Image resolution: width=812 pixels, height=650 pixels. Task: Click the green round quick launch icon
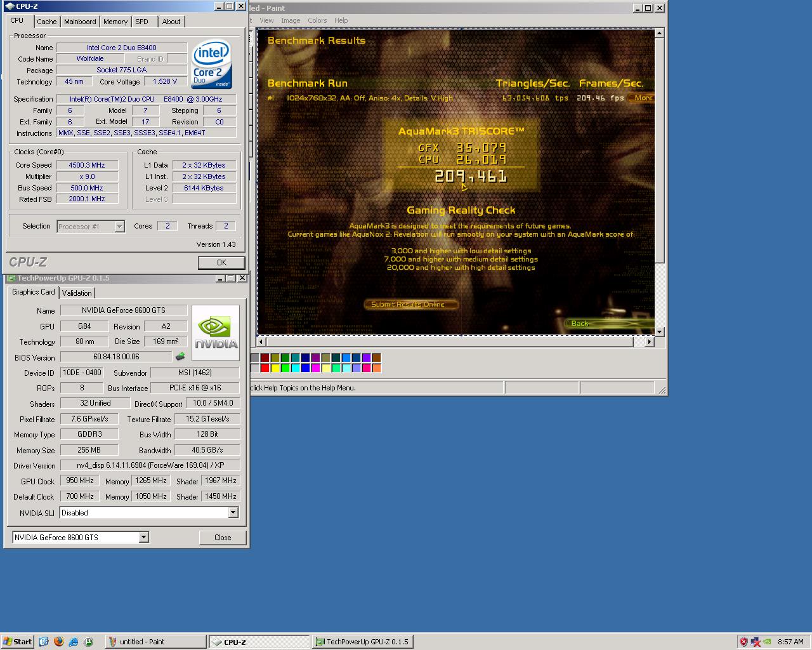coord(88,642)
